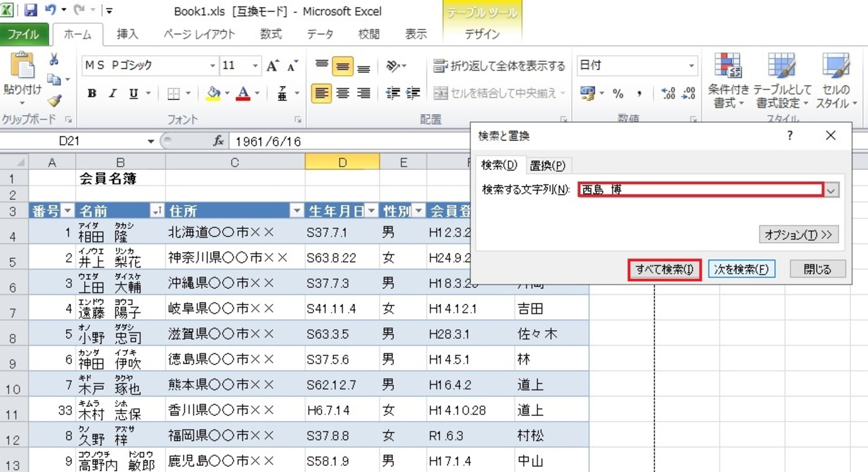Click the Format Painter brush icon
The image size is (868, 472).
(x=54, y=100)
